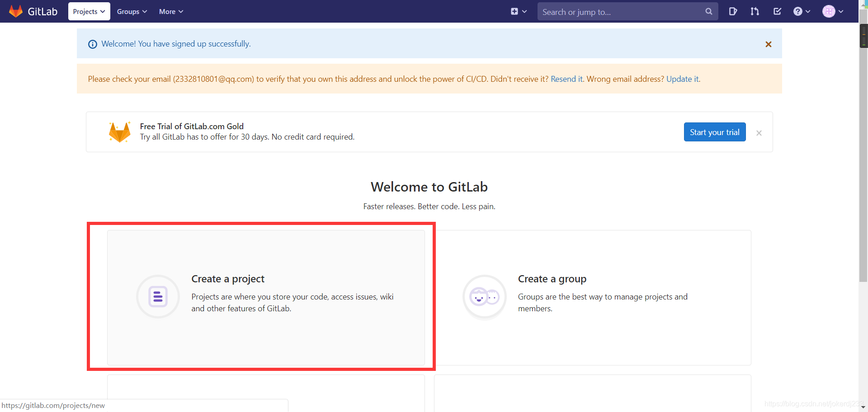This screenshot has width=868, height=412.
Task: Open the Issues icon in navbar
Action: (x=733, y=11)
